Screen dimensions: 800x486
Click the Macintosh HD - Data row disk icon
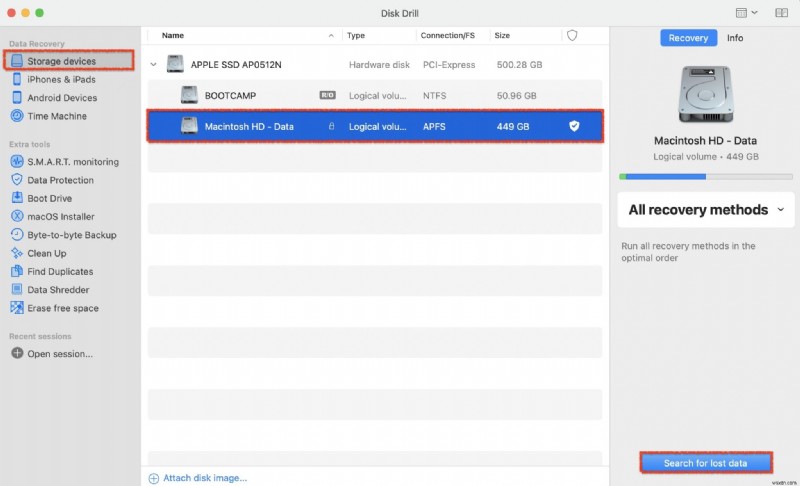[189, 126]
